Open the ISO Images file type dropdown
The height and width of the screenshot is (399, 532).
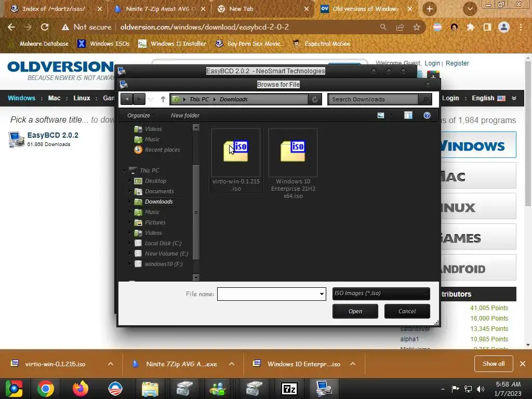tap(381, 294)
